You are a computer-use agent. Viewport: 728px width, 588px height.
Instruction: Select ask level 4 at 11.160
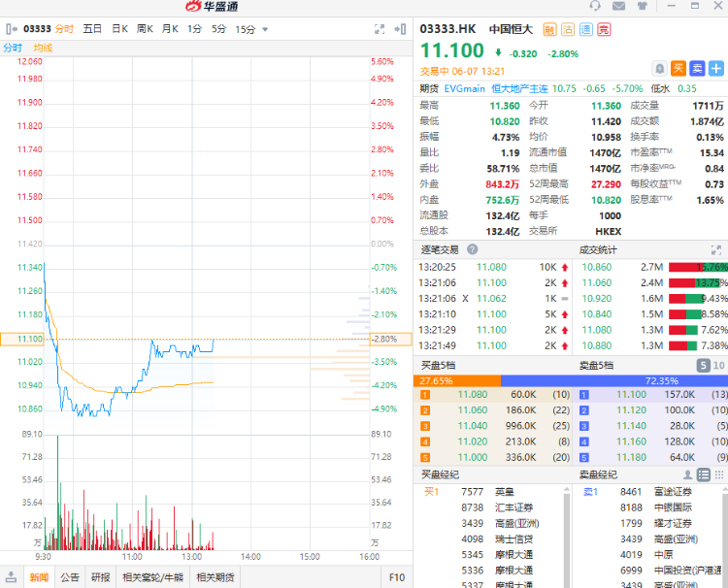pyautogui.click(x=651, y=441)
